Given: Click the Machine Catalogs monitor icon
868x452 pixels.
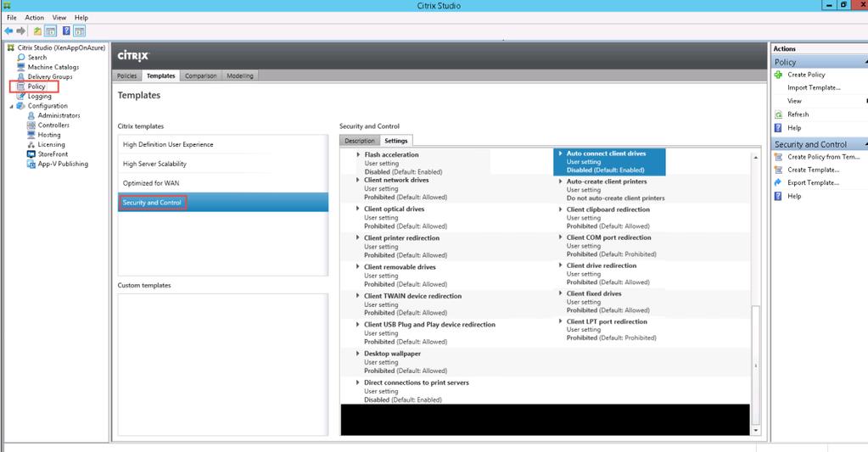Looking at the screenshot, I should (21, 67).
